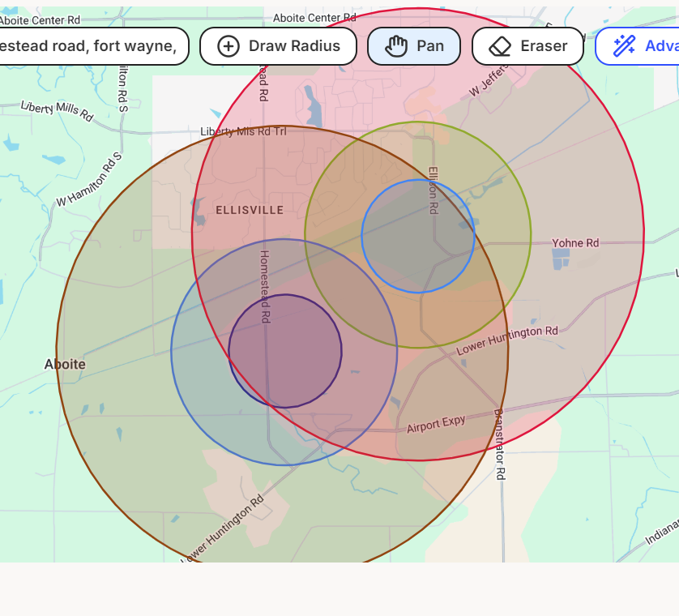Viewport: 679px width, 616px height.
Task: Click the W Jefferson road label
Action: pyautogui.click(x=486, y=83)
